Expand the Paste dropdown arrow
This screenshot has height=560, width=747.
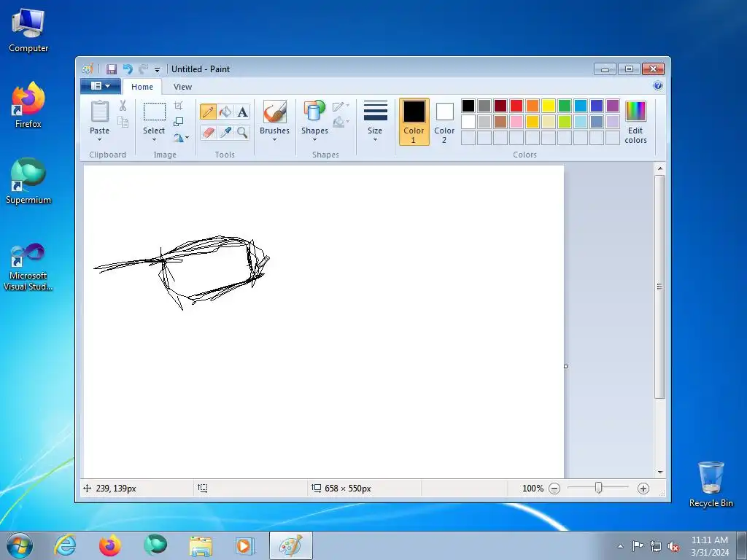[x=99, y=139]
